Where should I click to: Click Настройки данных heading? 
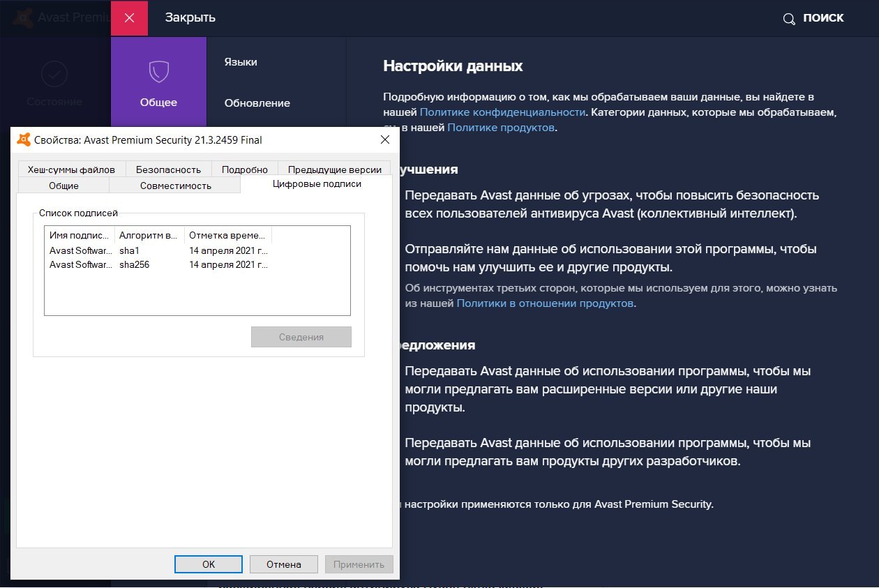(453, 67)
